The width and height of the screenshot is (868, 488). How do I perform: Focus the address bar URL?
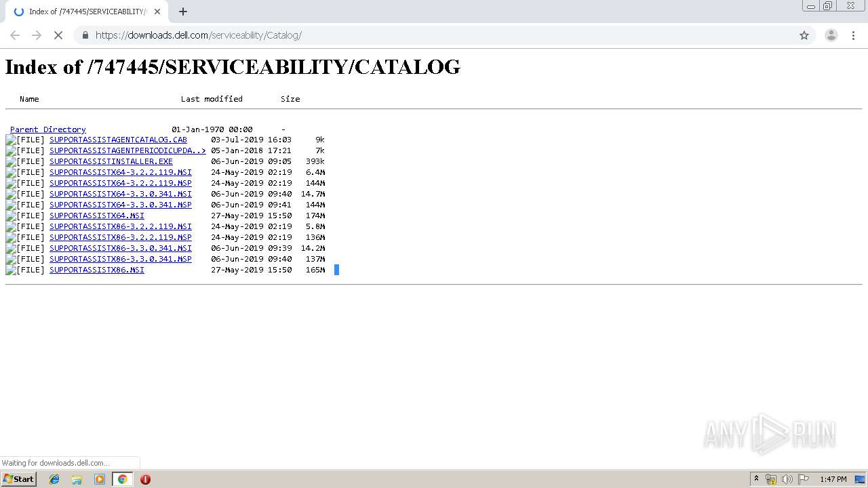click(x=199, y=35)
